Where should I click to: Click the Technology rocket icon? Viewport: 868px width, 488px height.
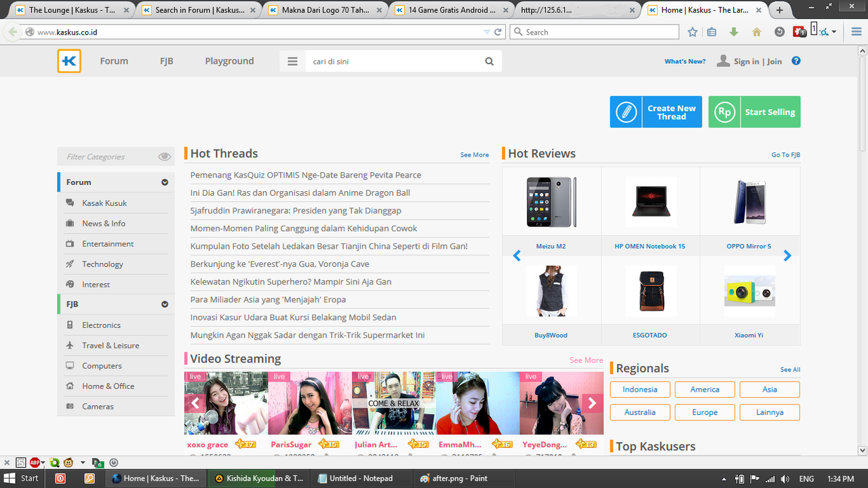[70, 264]
